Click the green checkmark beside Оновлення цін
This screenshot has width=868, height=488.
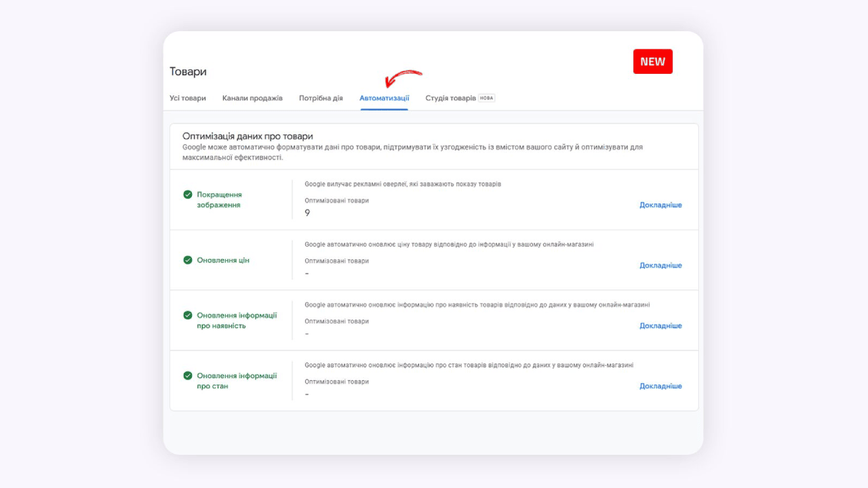pos(188,260)
